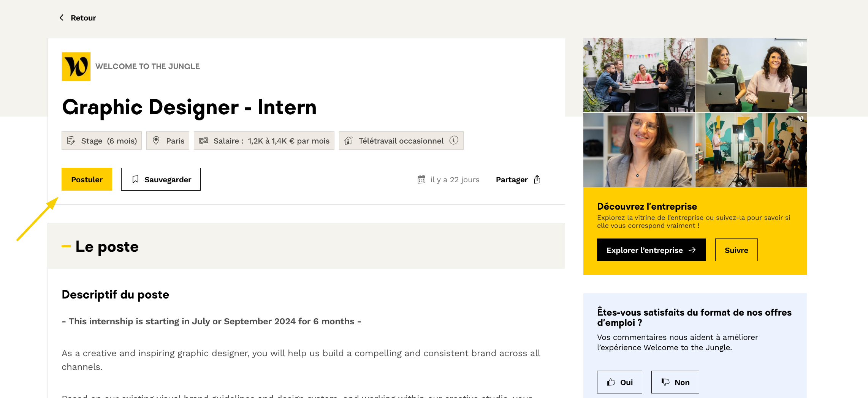868x398 pixels.
Task: Select the Paris location tag
Action: point(168,141)
